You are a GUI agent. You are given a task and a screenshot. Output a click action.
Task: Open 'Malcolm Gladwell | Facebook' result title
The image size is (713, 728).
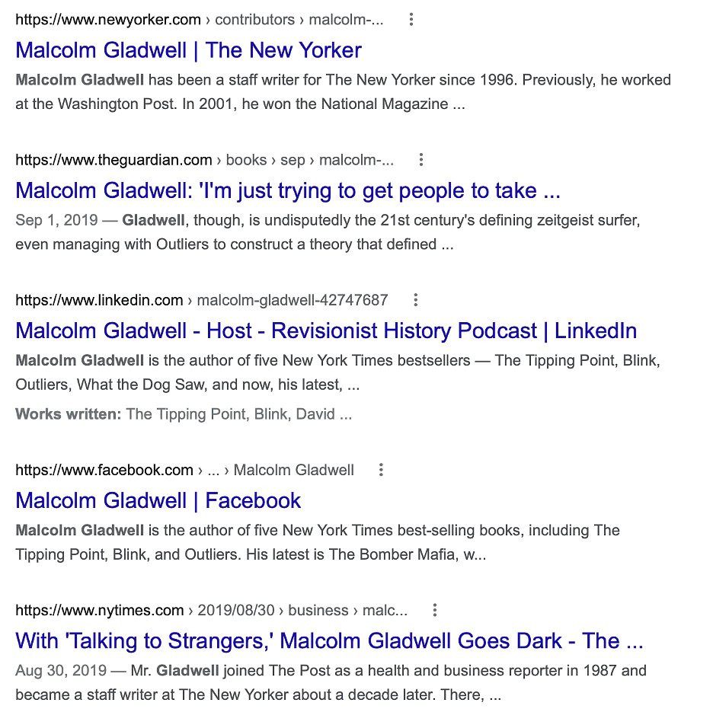pyautogui.click(x=158, y=500)
